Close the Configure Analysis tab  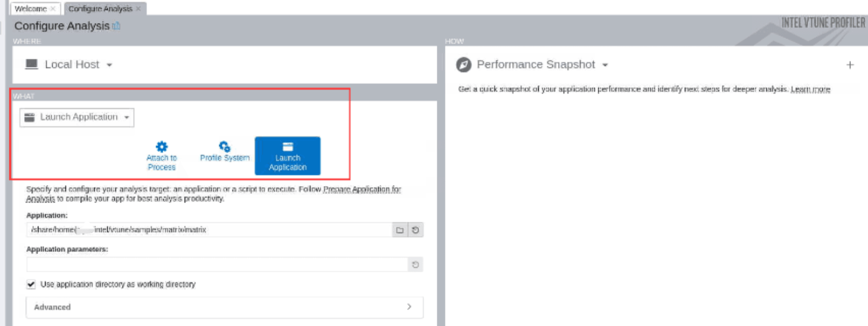[x=138, y=9]
